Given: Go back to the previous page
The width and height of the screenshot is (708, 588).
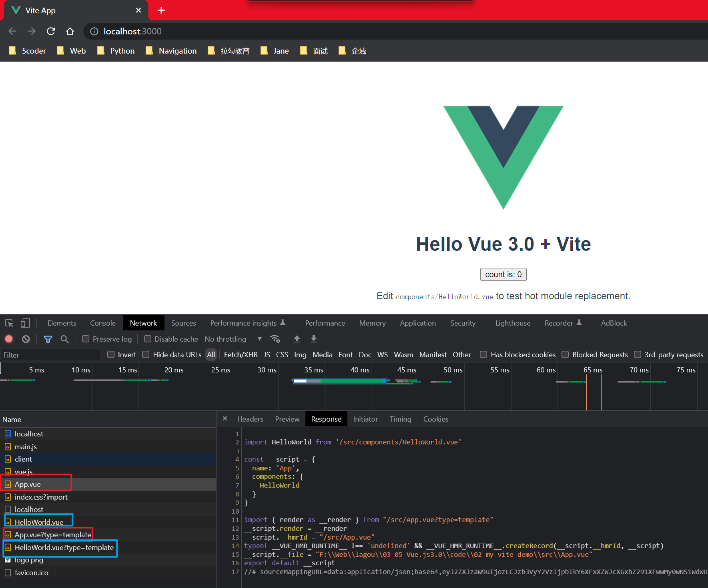Looking at the screenshot, I should coord(12,31).
